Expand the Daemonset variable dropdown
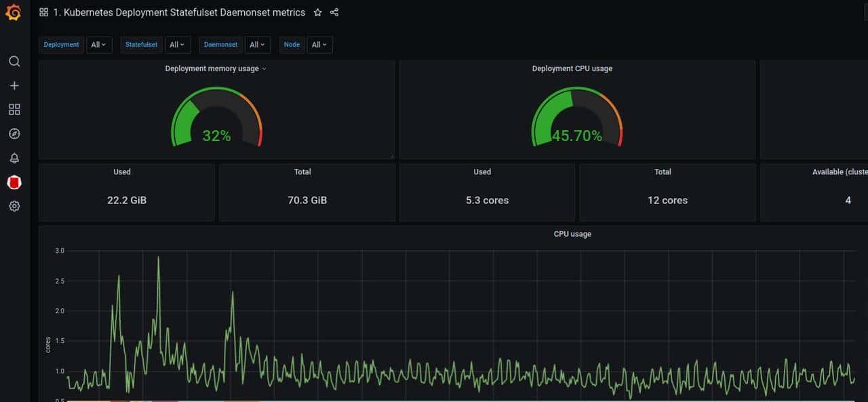 pos(258,45)
